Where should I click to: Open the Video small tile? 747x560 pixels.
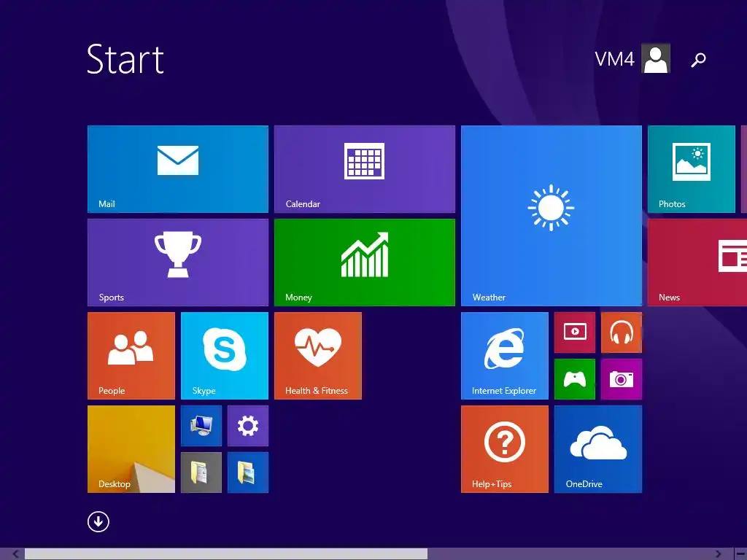575,332
